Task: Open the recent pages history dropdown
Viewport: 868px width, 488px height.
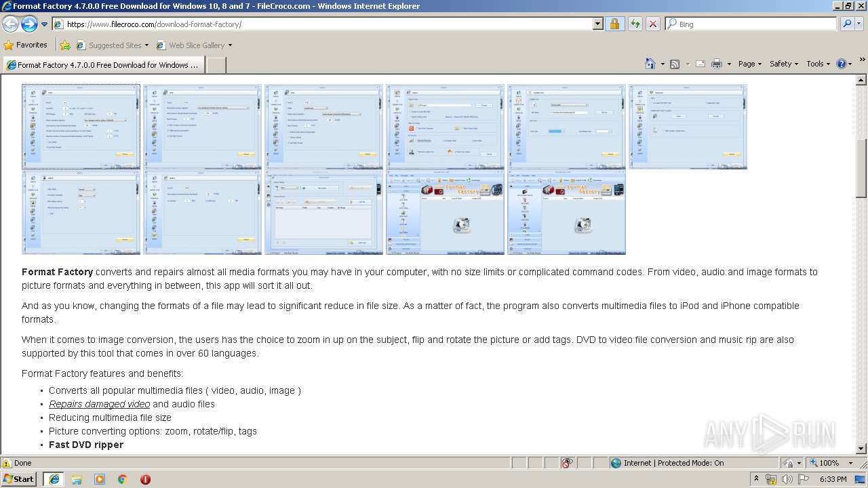Action: [44, 24]
